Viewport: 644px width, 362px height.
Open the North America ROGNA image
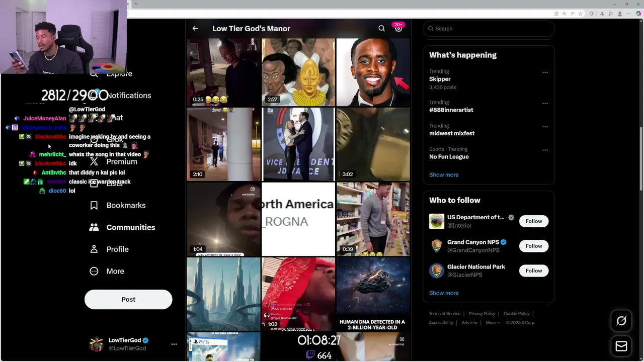[x=298, y=219]
